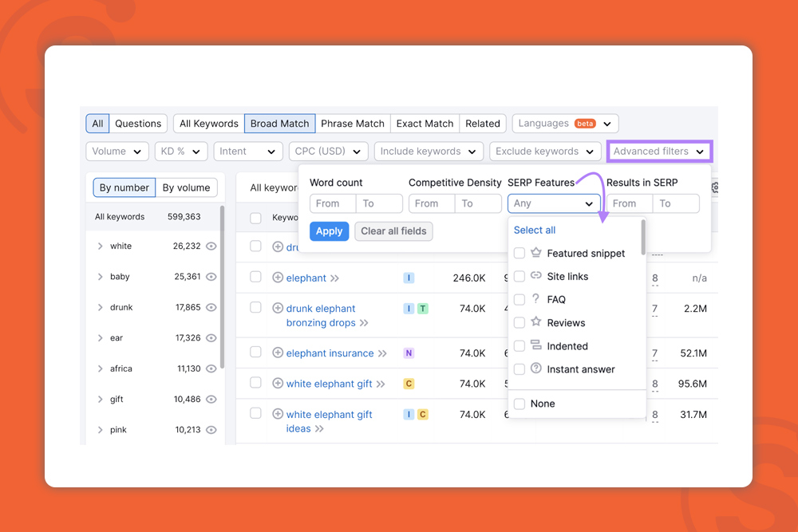798x532 pixels.
Task: Open the CPC (USD) filter dropdown
Action: 328,151
